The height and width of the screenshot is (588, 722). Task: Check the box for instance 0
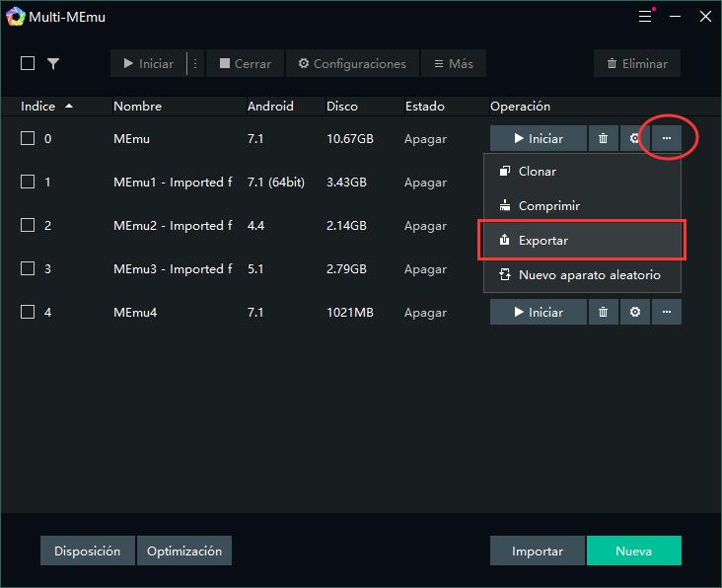pyautogui.click(x=28, y=139)
